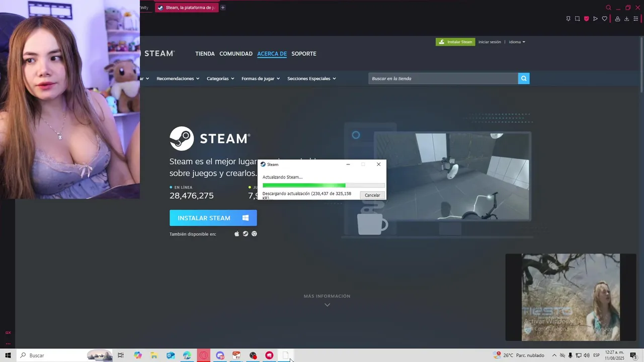Open the browser tab search icon
Viewport: 644px width, 362px height.
click(x=608, y=8)
